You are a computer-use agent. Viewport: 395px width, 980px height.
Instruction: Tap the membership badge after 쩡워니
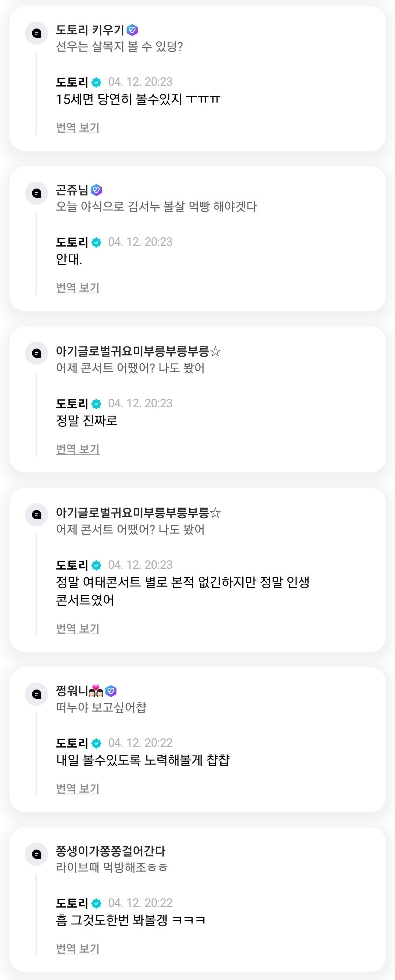111,690
